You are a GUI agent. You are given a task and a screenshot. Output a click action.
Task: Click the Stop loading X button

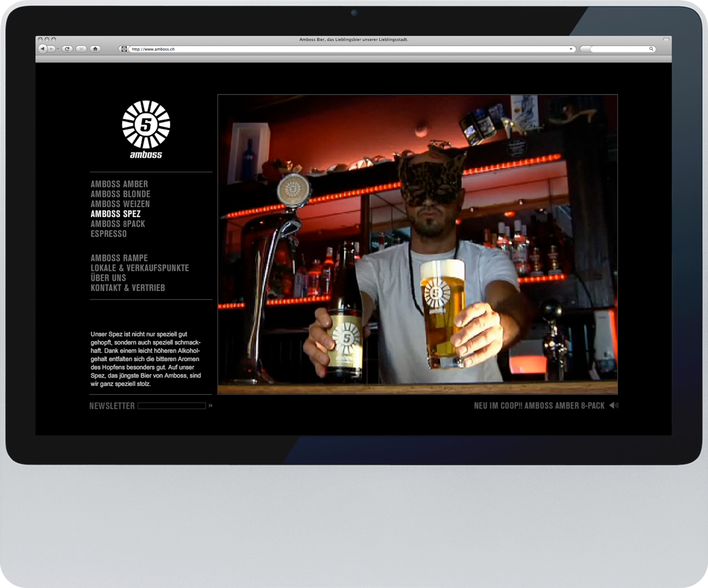coord(81,49)
